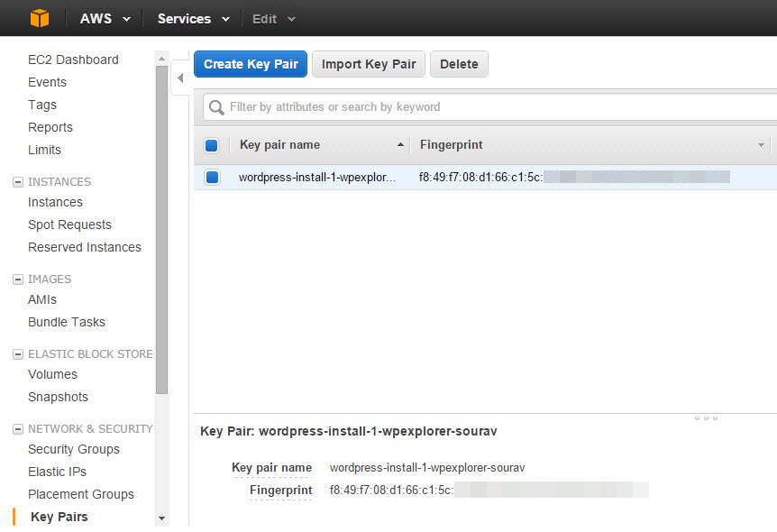Screen dimensions: 777x532
Task: Open Snapshots in the sidebar
Action: [58, 397]
